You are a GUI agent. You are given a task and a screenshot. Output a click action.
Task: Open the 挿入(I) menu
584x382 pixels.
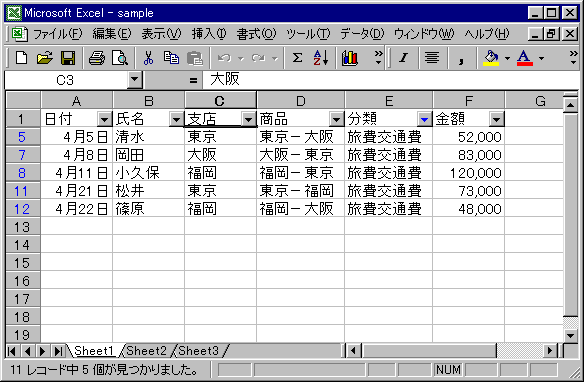point(209,34)
